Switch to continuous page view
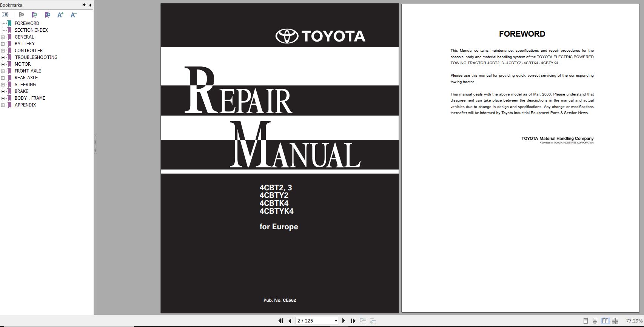This screenshot has width=644, height=327. click(x=595, y=321)
